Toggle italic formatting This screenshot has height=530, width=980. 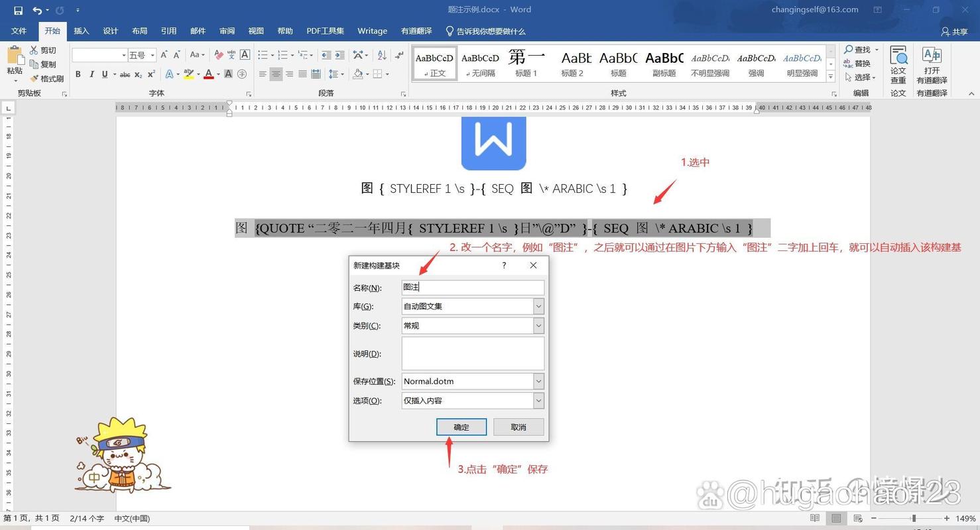(x=92, y=74)
